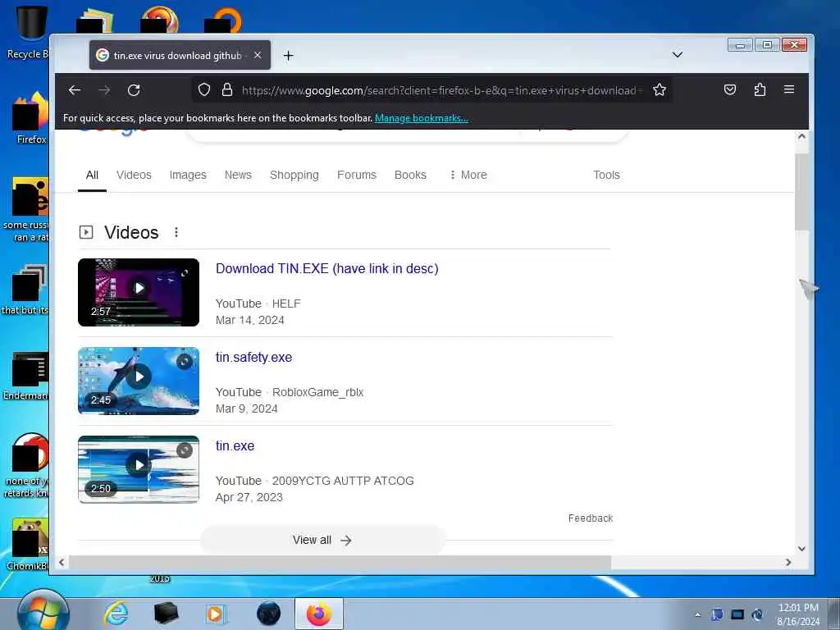Image resolution: width=840 pixels, height=630 pixels.
Task: Select the Firefox taskbar button
Action: (x=319, y=614)
